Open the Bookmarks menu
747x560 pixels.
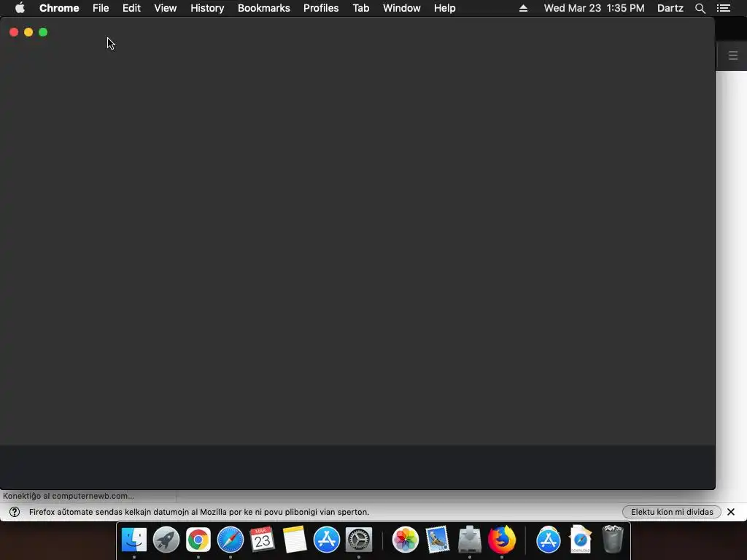point(264,8)
